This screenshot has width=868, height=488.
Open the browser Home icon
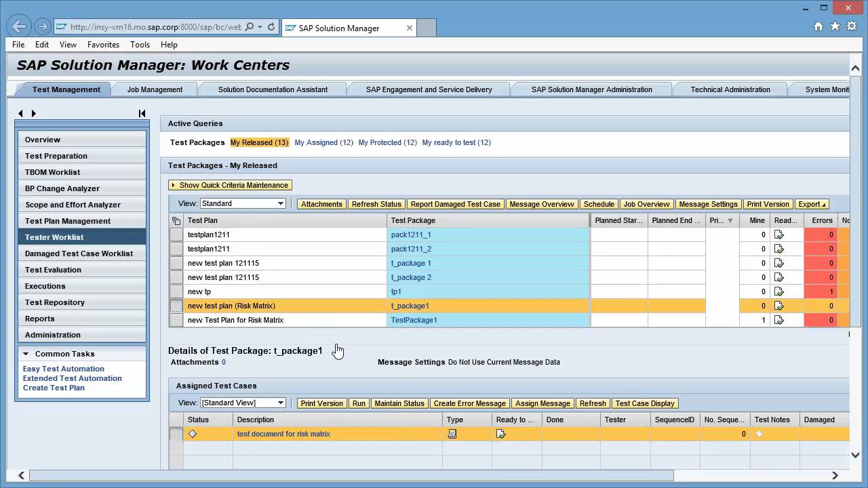click(x=818, y=26)
